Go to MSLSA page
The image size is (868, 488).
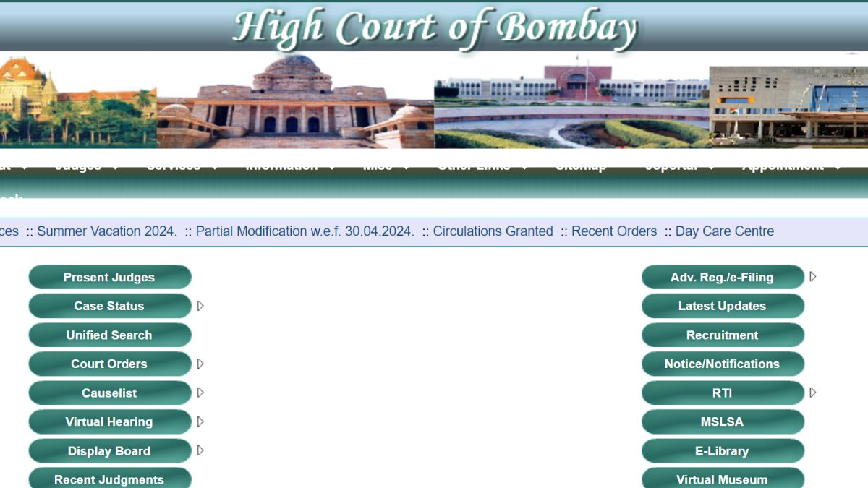click(723, 421)
